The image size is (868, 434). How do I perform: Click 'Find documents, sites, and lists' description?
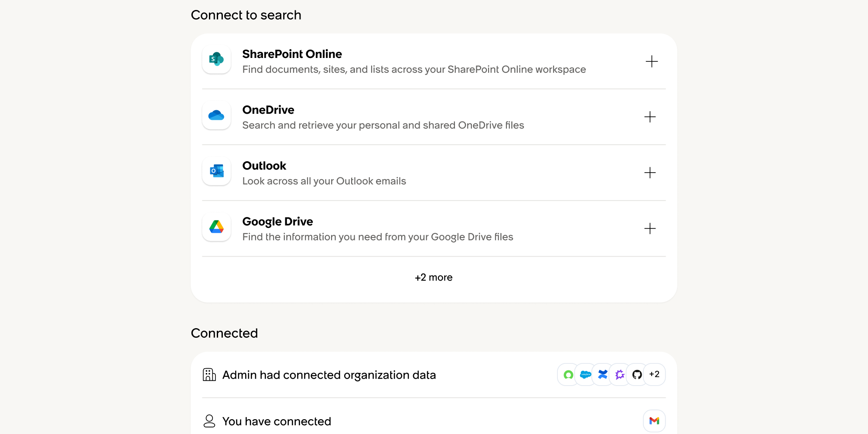(x=414, y=70)
